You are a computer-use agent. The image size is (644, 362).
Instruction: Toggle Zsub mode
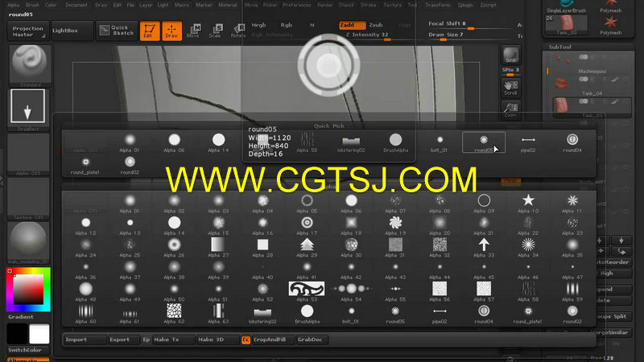click(x=376, y=25)
